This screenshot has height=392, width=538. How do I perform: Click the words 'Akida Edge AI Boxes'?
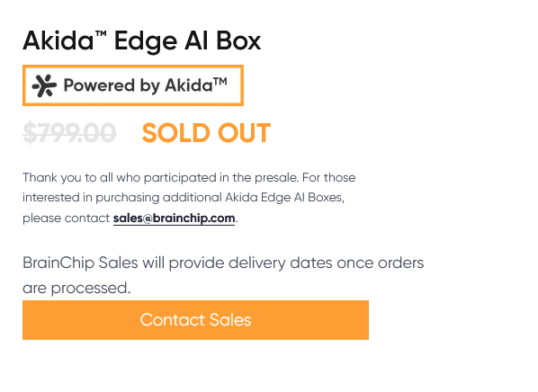click(x=284, y=198)
